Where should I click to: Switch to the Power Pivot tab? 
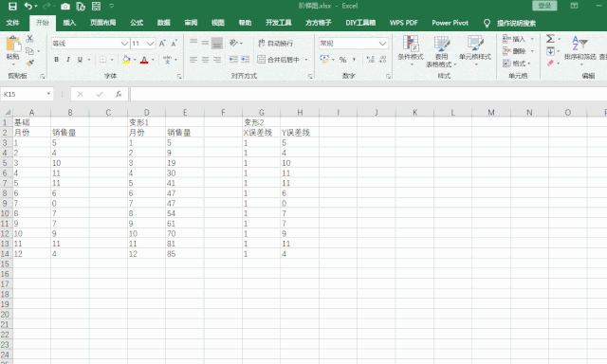[x=450, y=23]
